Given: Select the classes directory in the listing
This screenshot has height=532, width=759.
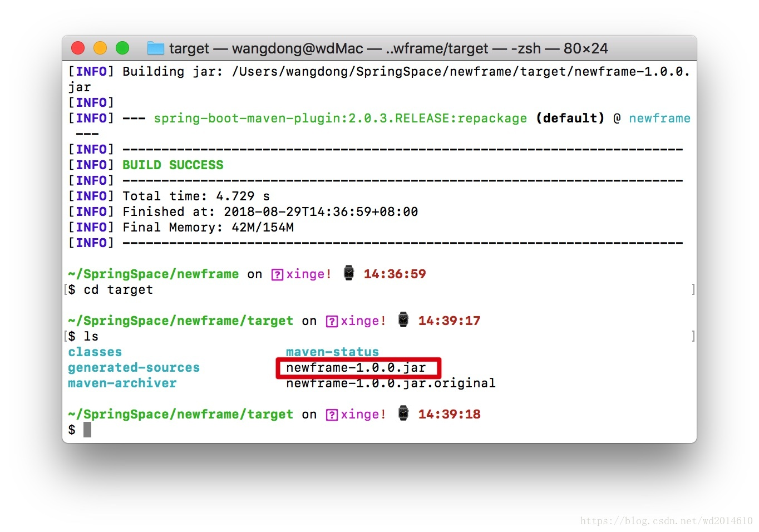Looking at the screenshot, I should tap(94, 352).
